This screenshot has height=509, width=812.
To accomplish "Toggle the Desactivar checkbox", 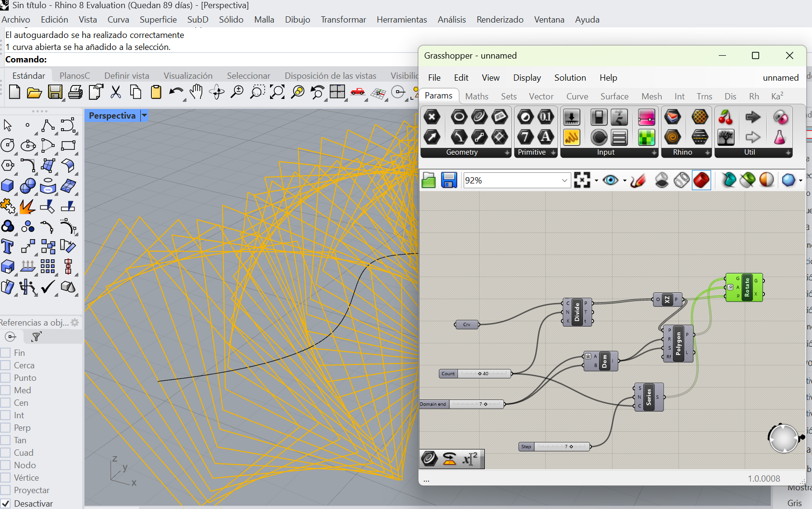I will 6,503.
